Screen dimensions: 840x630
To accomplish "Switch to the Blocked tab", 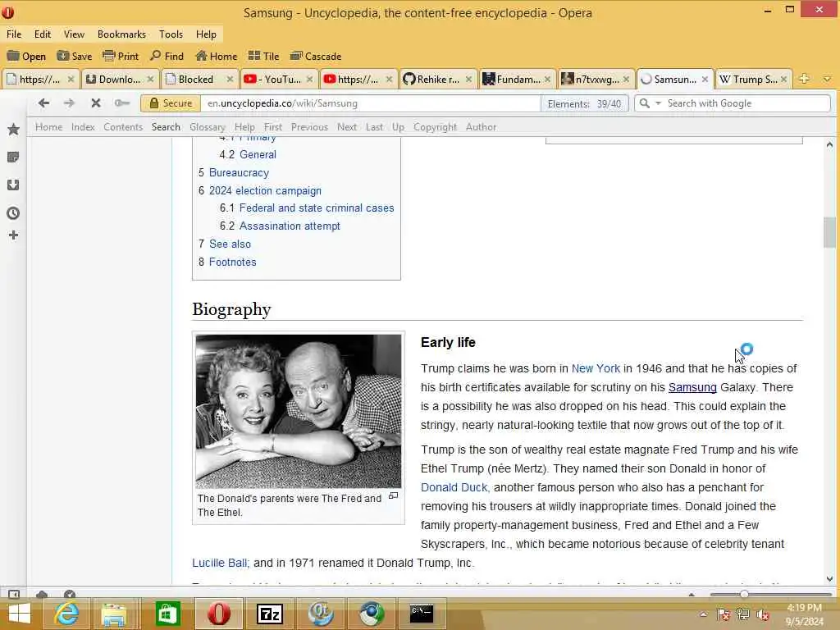I will pyautogui.click(x=199, y=80).
